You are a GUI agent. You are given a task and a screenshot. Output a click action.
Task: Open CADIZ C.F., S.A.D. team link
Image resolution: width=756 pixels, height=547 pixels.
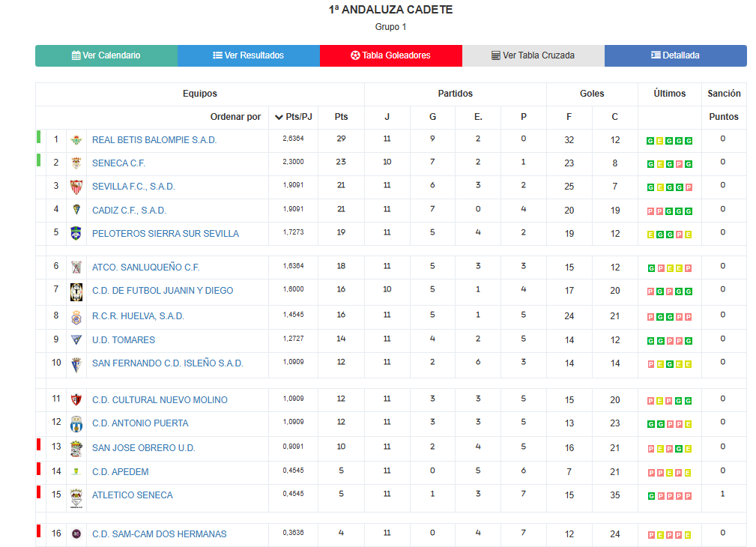[129, 211]
